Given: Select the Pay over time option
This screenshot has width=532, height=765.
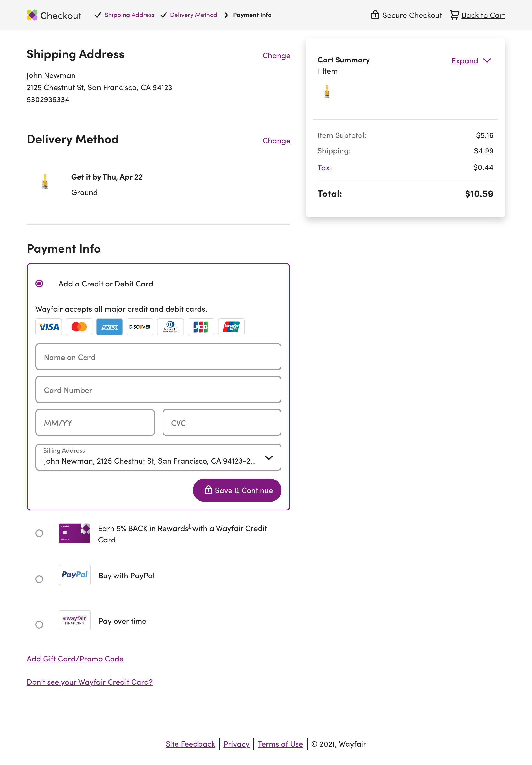Looking at the screenshot, I should tap(39, 625).
